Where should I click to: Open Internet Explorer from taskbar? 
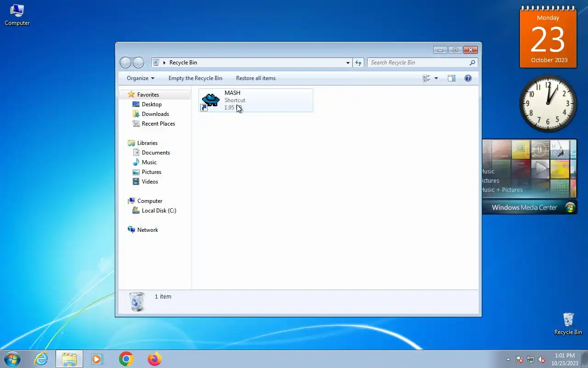[41, 359]
